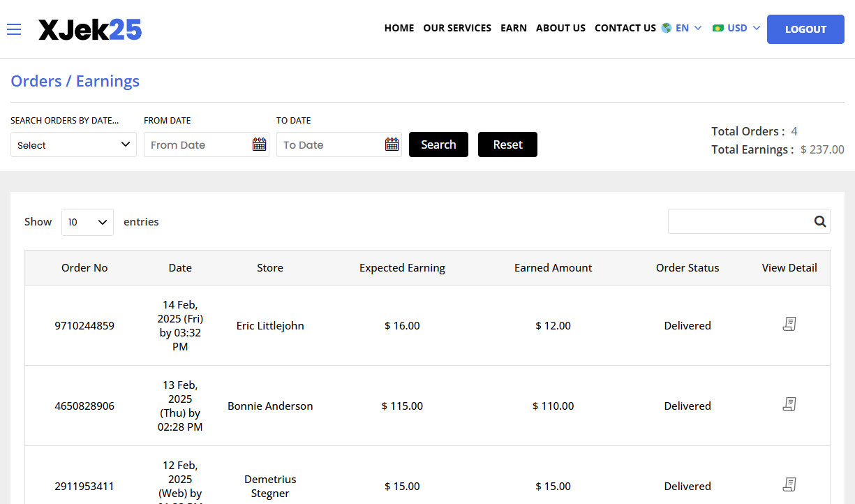Open detail icon for Bonnie Anderson's order

(x=789, y=404)
